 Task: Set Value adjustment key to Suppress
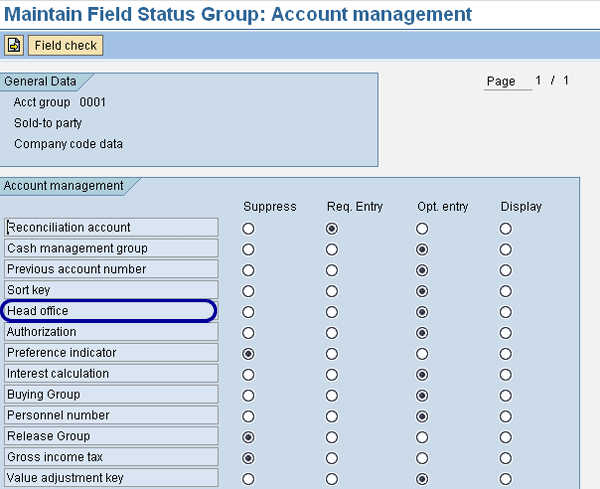click(248, 478)
